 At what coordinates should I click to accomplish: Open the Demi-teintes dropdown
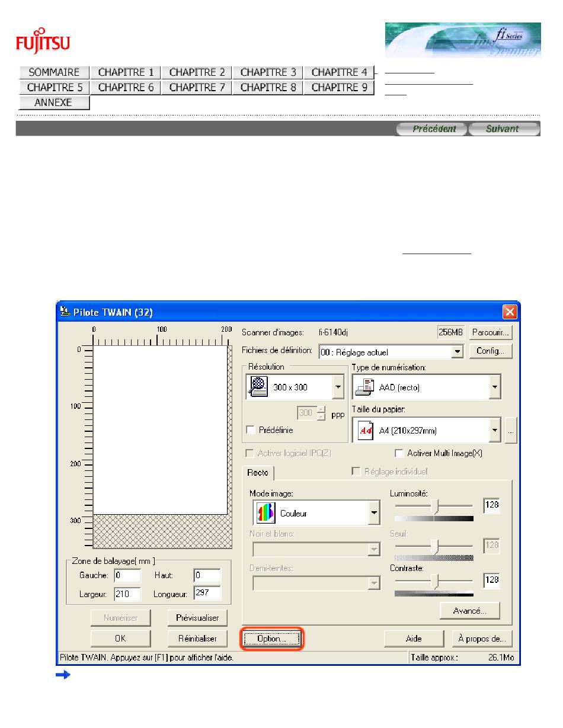click(373, 584)
